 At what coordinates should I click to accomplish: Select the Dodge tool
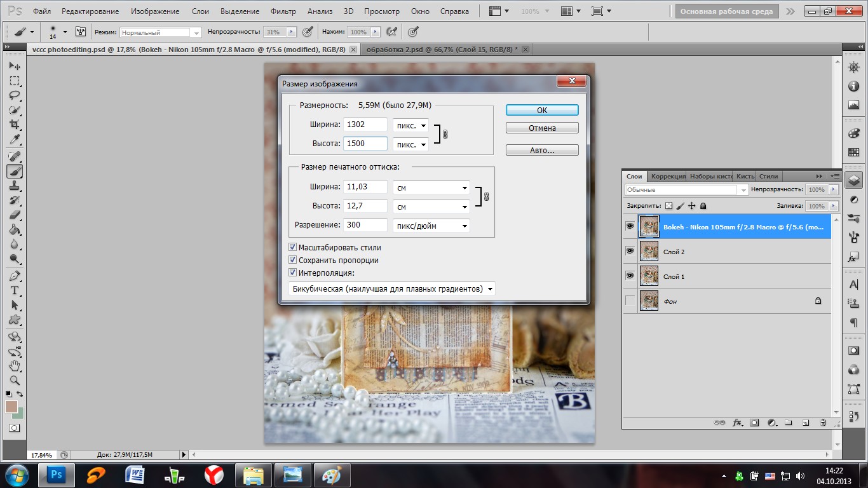[x=15, y=259]
